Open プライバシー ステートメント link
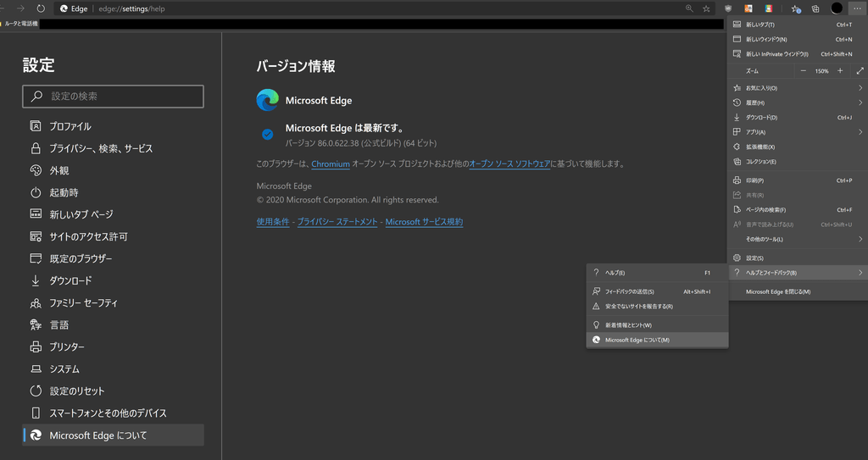This screenshot has width=868, height=460. pyautogui.click(x=337, y=221)
